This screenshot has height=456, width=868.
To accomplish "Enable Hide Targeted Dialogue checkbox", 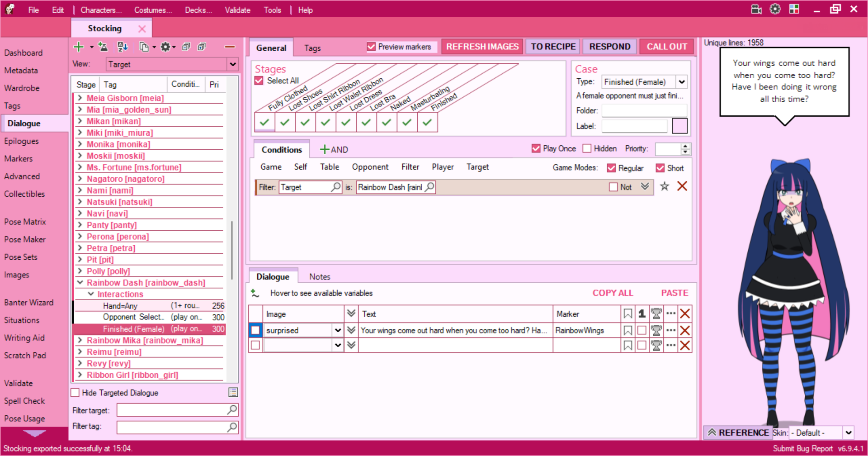I will (x=75, y=393).
